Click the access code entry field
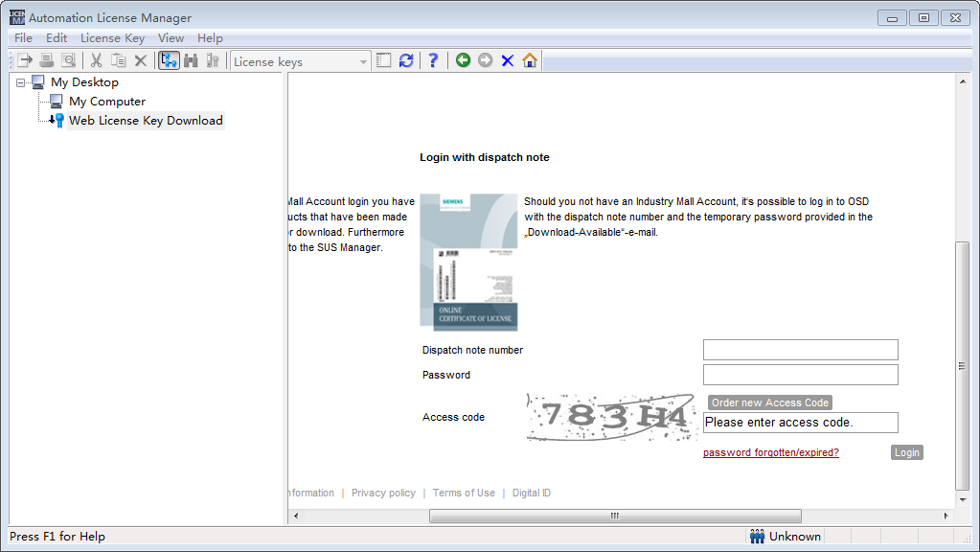 coord(801,423)
